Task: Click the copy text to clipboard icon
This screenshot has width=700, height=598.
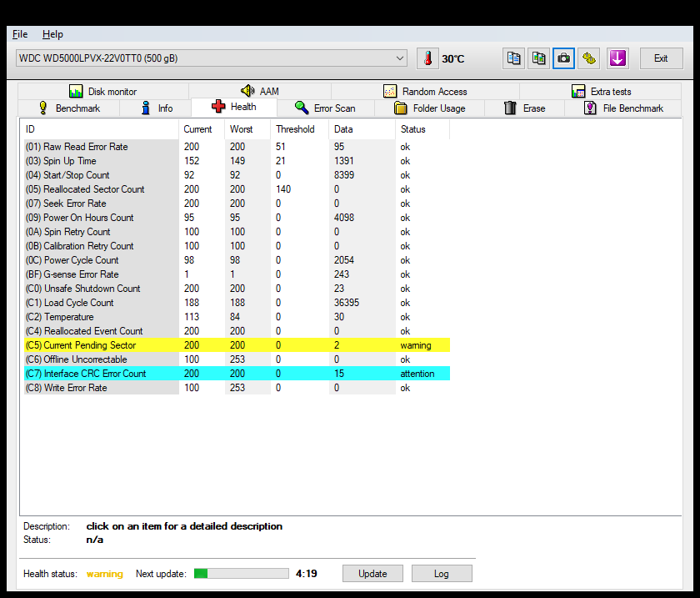Action: tap(514, 58)
